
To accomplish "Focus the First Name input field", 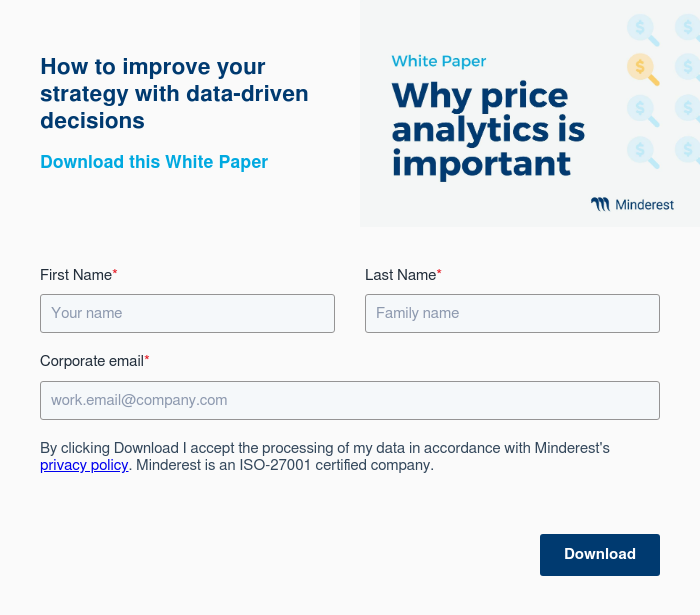I will coord(187,313).
